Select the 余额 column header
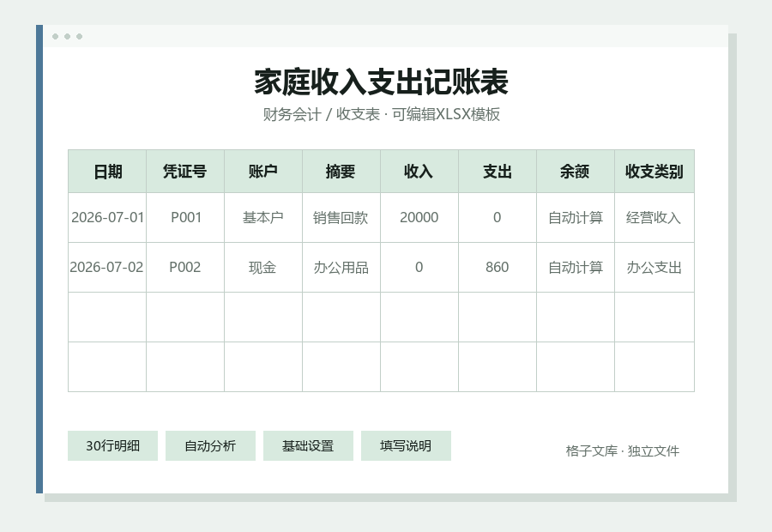 [576, 172]
